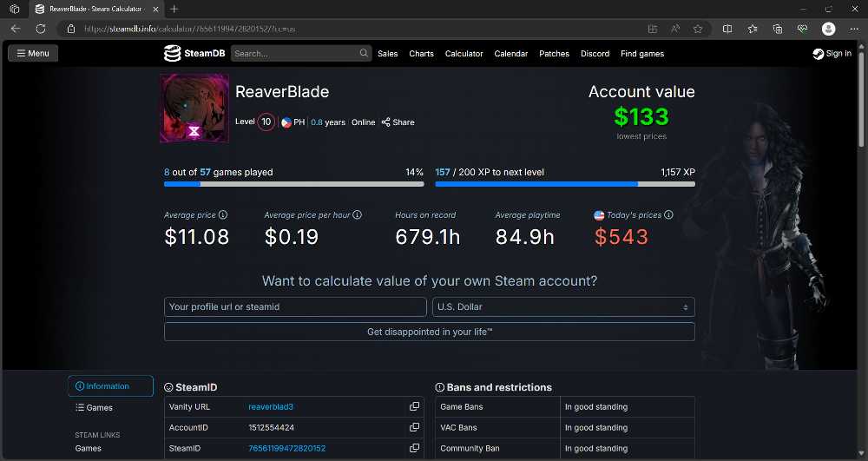The width and height of the screenshot is (868, 461).
Task: Copy the SteamID value
Action: point(414,448)
